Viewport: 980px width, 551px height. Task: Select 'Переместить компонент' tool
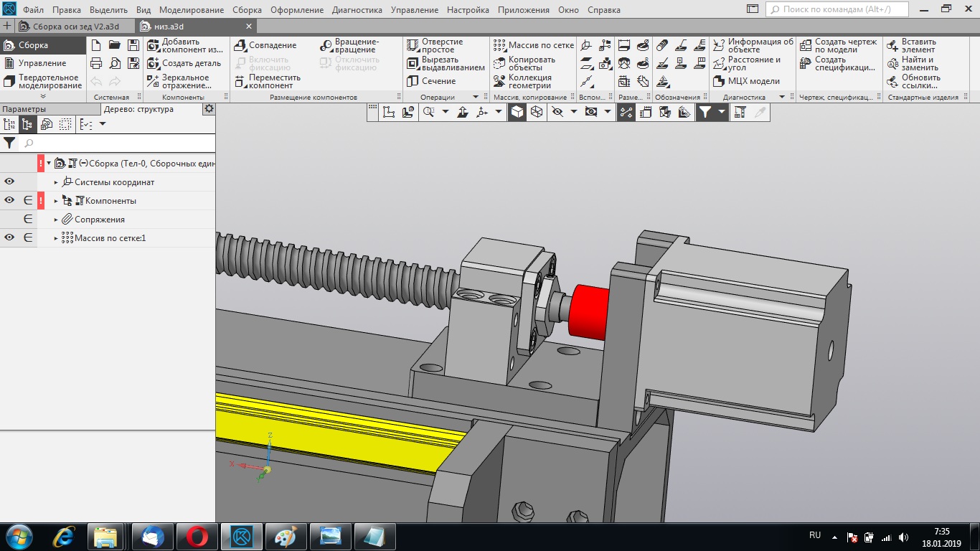pyautogui.click(x=268, y=82)
